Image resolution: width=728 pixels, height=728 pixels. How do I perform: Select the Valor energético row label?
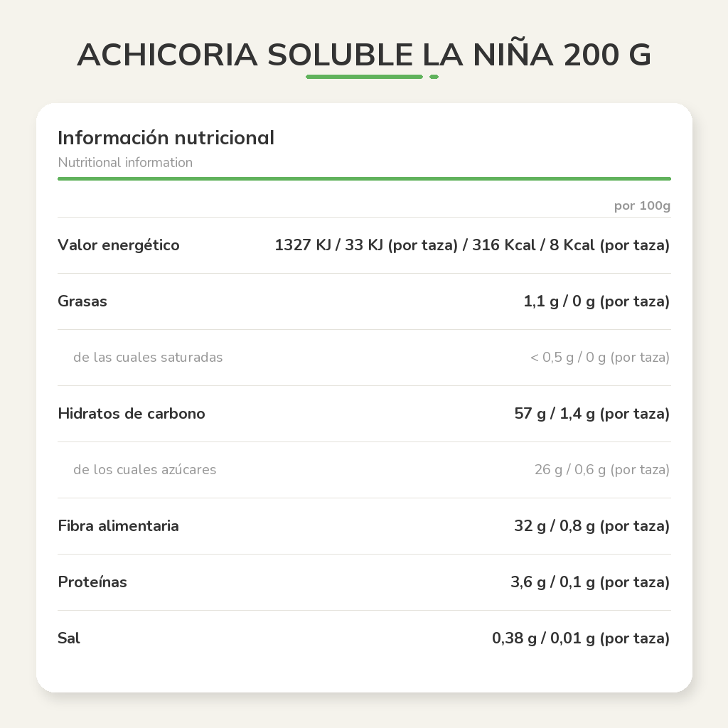(119, 245)
